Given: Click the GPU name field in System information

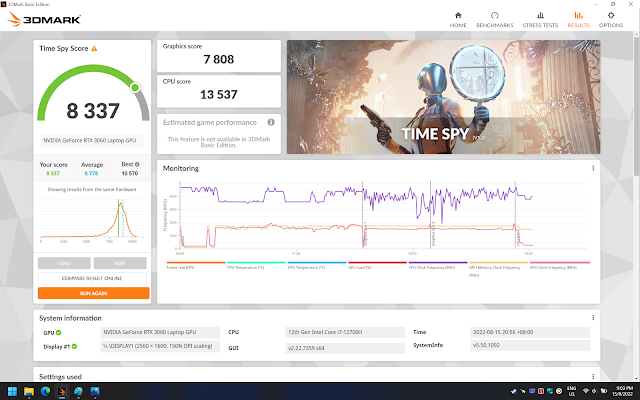Looking at the screenshot, I should (160, 332).
